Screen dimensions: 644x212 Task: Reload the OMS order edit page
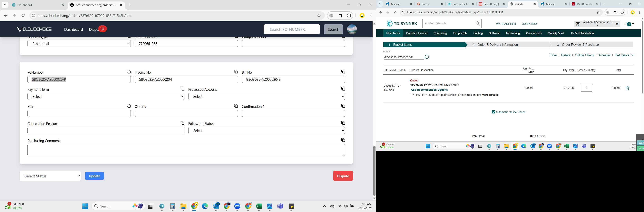click(x=23, y=16)
